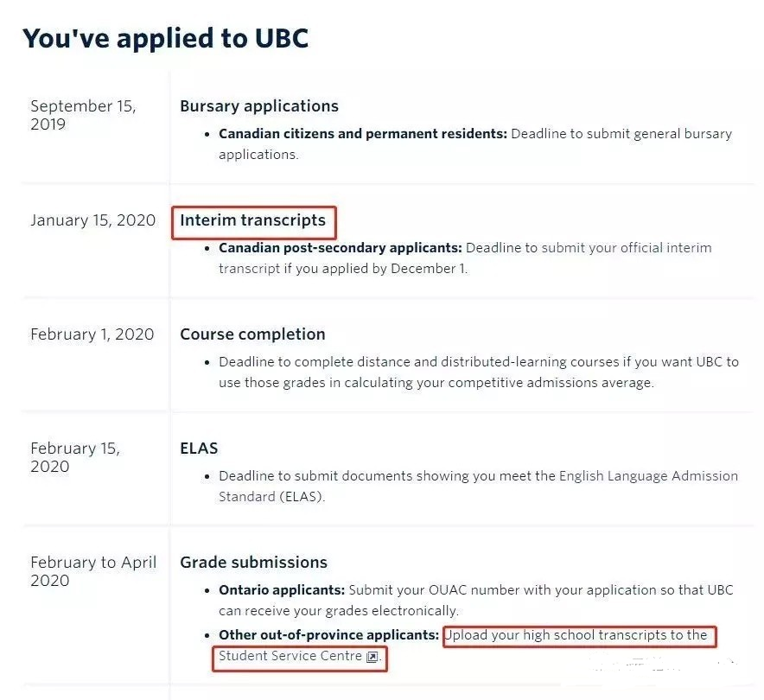Click "Canadian post-secondary applicants" bold text

tap(341, 248)
